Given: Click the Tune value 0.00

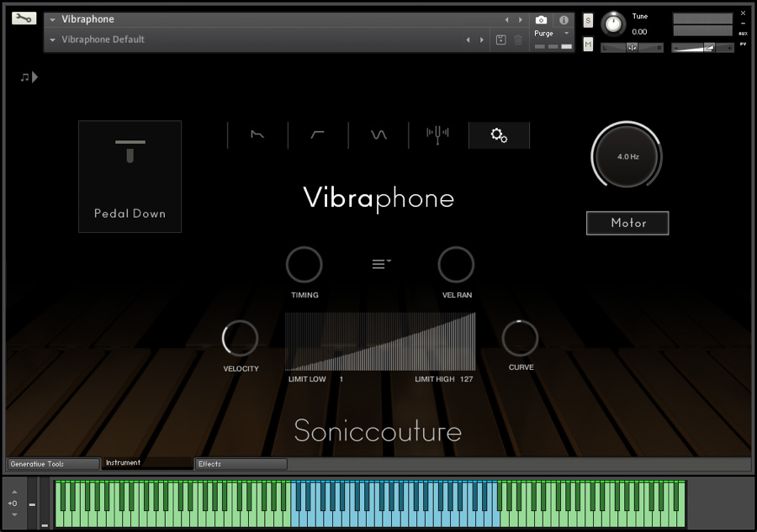Looking at the screenshot, I should (639, 32).
